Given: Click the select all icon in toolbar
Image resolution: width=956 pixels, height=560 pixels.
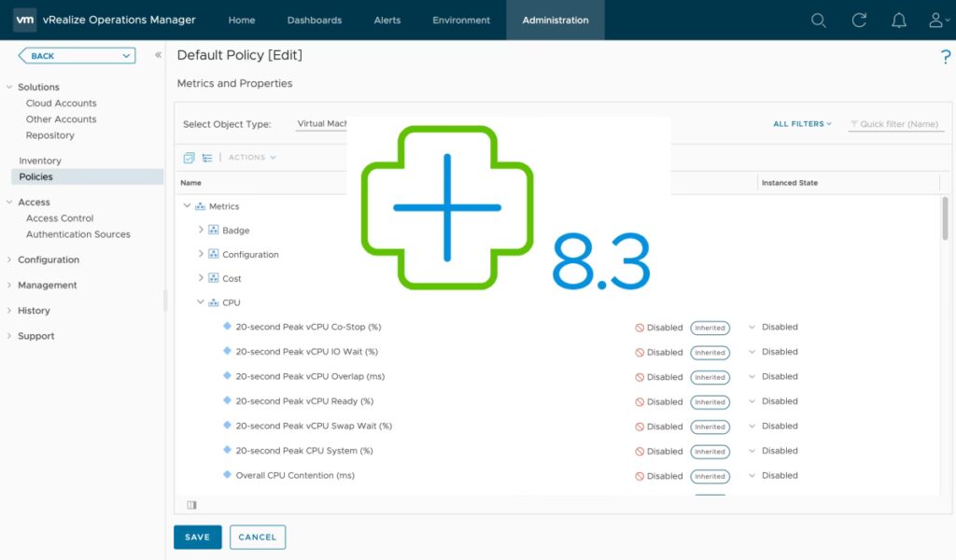Looking at the screenshot, I should tap(190, 158).
